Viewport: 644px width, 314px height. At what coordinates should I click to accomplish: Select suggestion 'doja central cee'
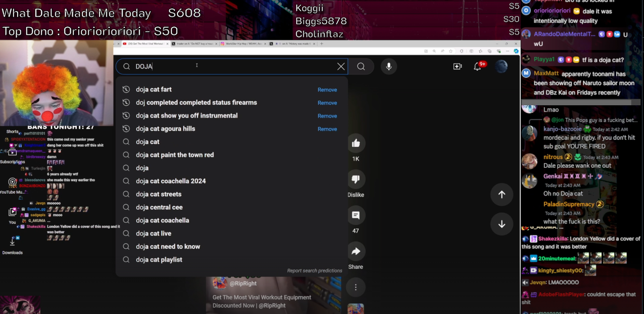pos(159,207)
